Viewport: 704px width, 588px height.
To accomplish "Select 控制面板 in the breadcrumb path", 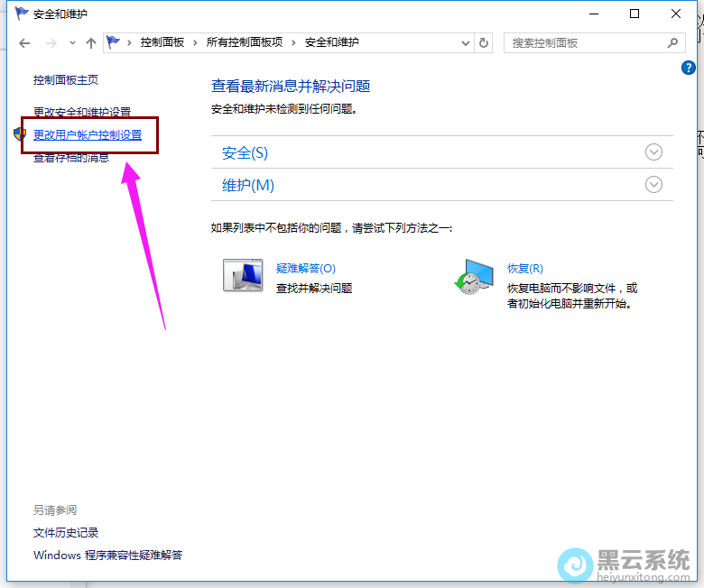I will [x=164, y=42].
